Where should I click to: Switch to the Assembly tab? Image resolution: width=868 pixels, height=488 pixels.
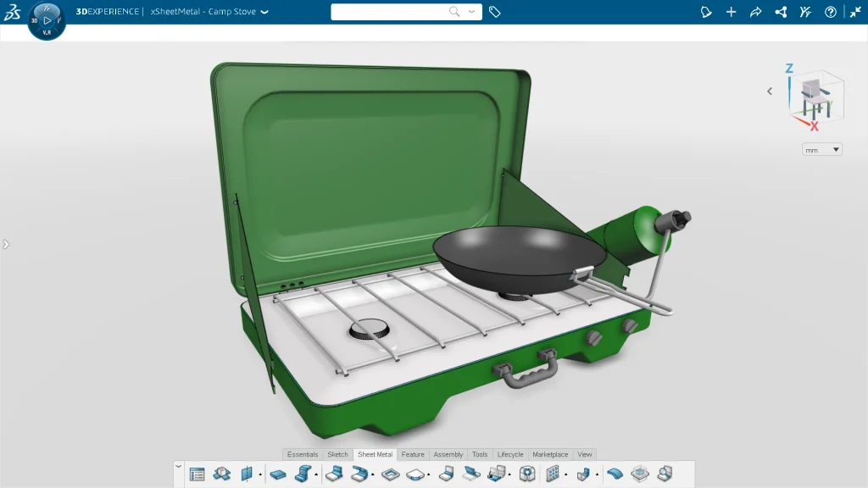click(448, 454)
